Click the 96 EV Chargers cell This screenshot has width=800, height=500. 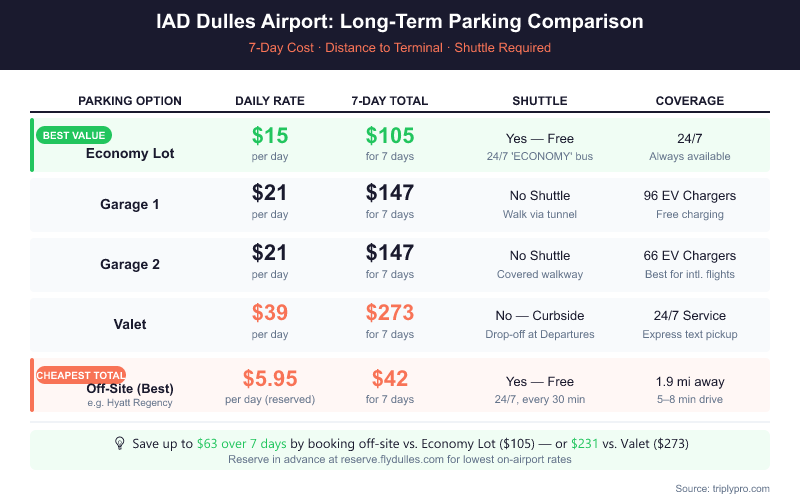[x=690, y=196]
